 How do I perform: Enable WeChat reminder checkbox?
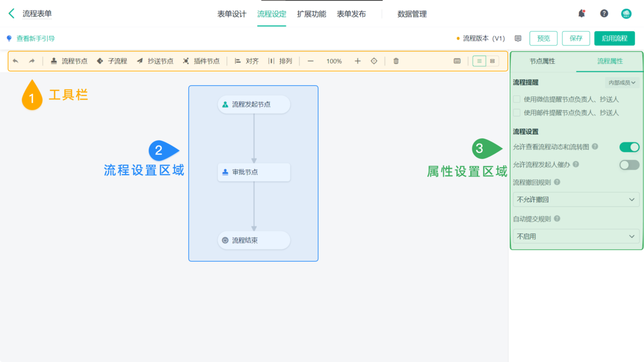tap(517, 99)
